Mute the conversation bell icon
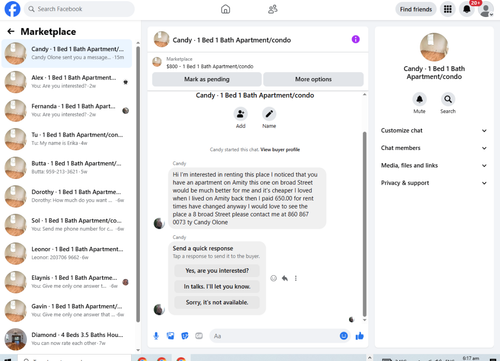 pyautogui.click(x=419, y=99)
